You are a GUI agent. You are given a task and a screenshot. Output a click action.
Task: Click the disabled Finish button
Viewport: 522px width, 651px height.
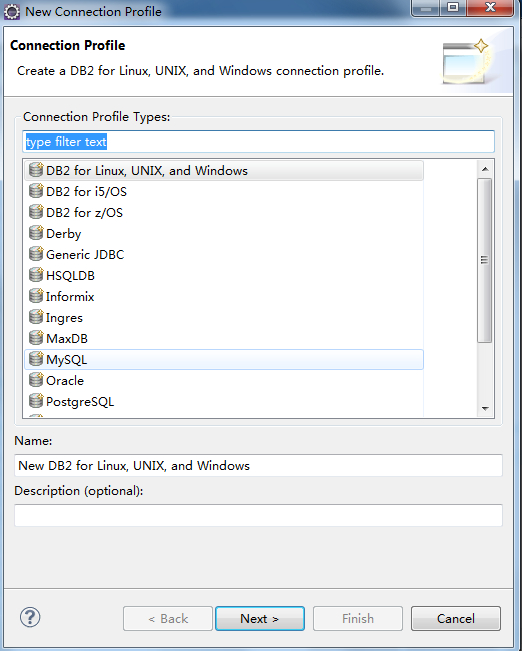coord(358,619)
